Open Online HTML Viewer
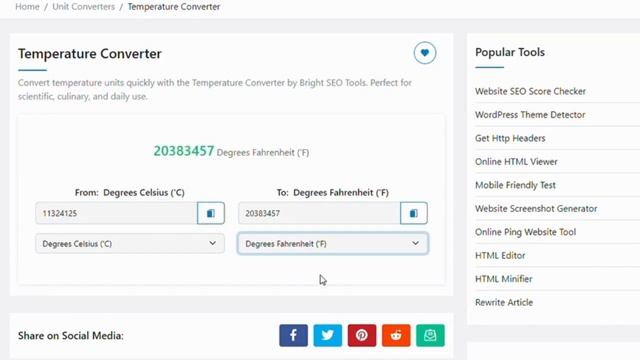 tap(516, 162)
